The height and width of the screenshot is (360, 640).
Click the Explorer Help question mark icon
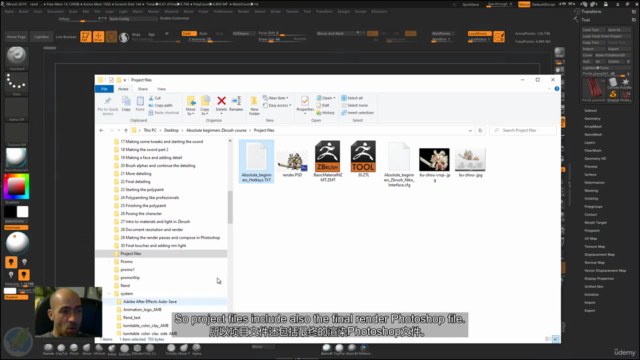[x=557, y=89]
